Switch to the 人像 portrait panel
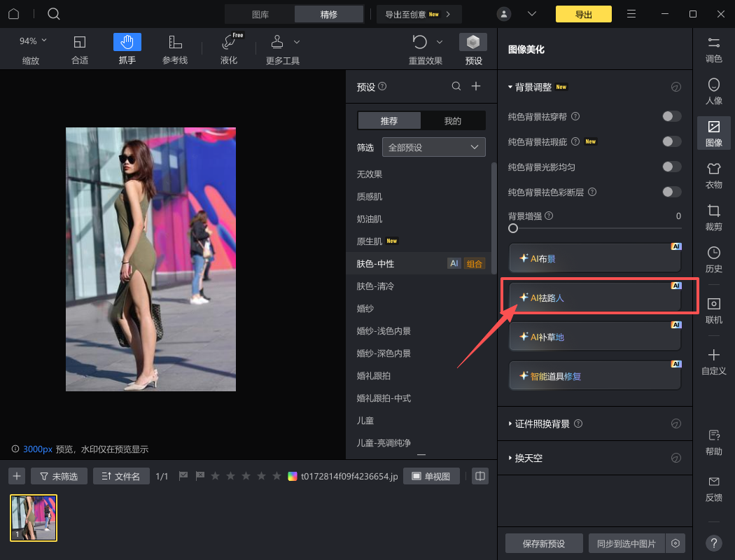Viewport: 735px width, 560px height. 713,91
